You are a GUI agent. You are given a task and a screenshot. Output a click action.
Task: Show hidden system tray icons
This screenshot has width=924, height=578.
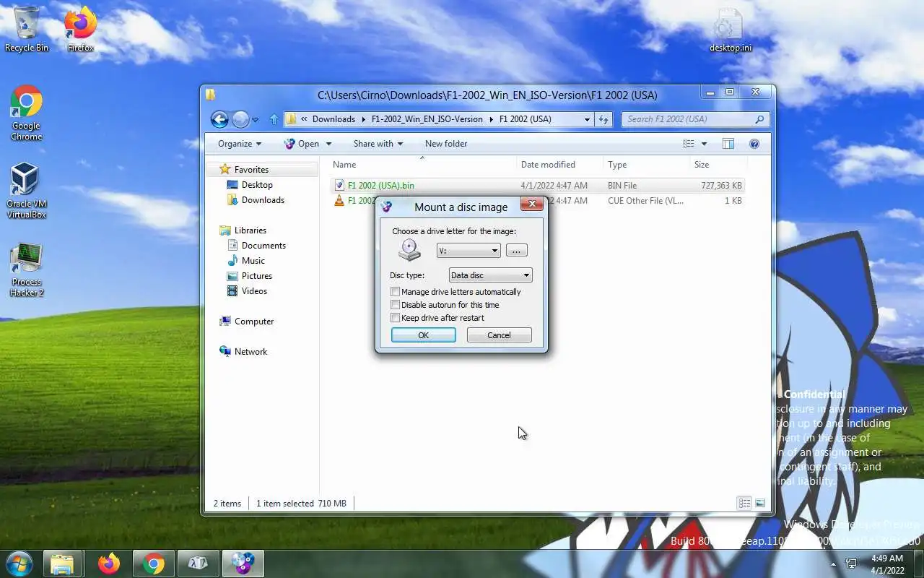(x=833, y=564)
